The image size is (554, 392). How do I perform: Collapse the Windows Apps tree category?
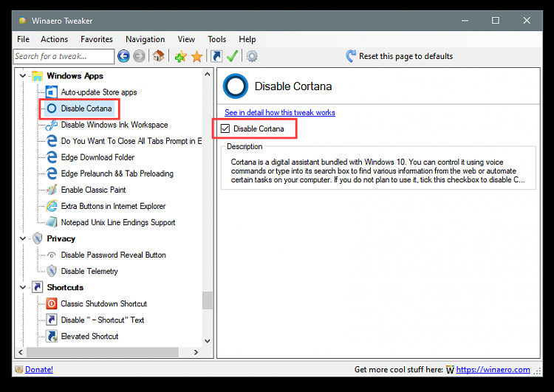pyautogui.click(x=23, y=76)
